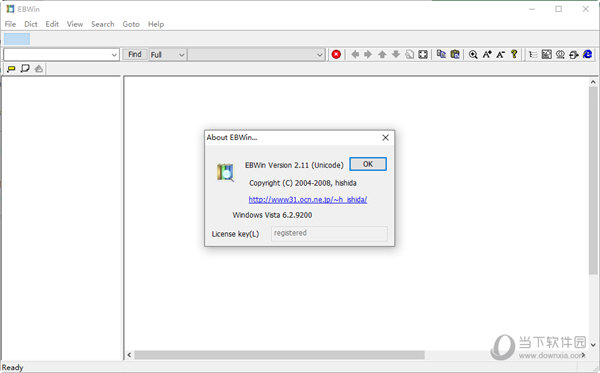Image resolution: width=600 pixels, height=373 pixels.
Task: Click the forward arrow toolbar icon
Action: click(x=368, y=54)
